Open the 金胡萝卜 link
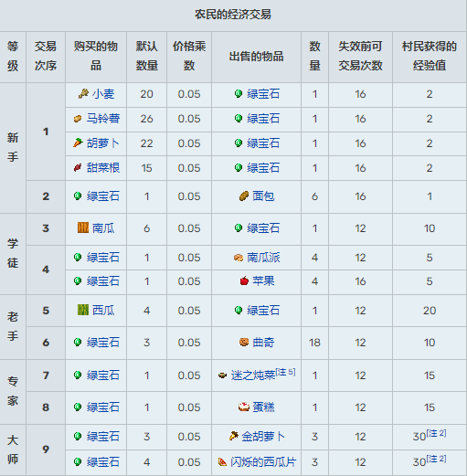This screenshot has width=467, height=476. coord(263,437)
